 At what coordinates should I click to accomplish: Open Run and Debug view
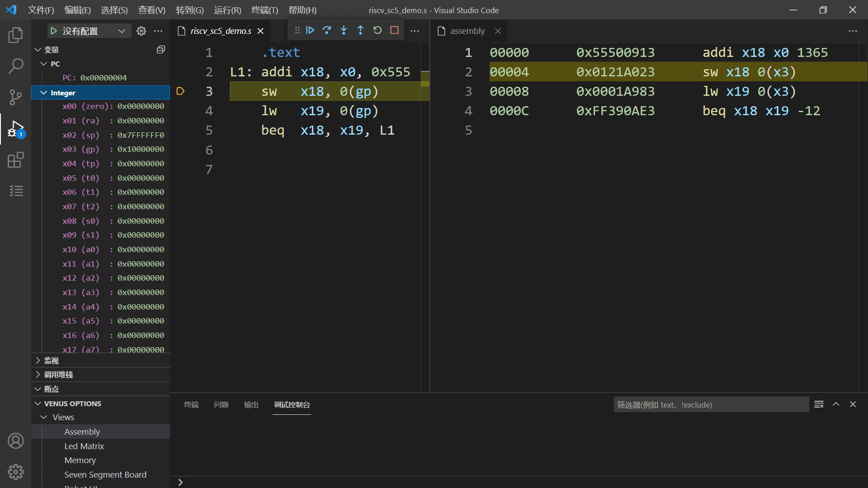pos(15,129)
